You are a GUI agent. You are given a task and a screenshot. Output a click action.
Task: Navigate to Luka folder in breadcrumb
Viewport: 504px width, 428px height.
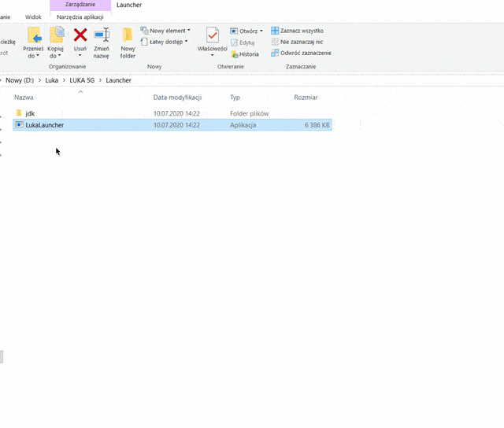tap(52, 80)
